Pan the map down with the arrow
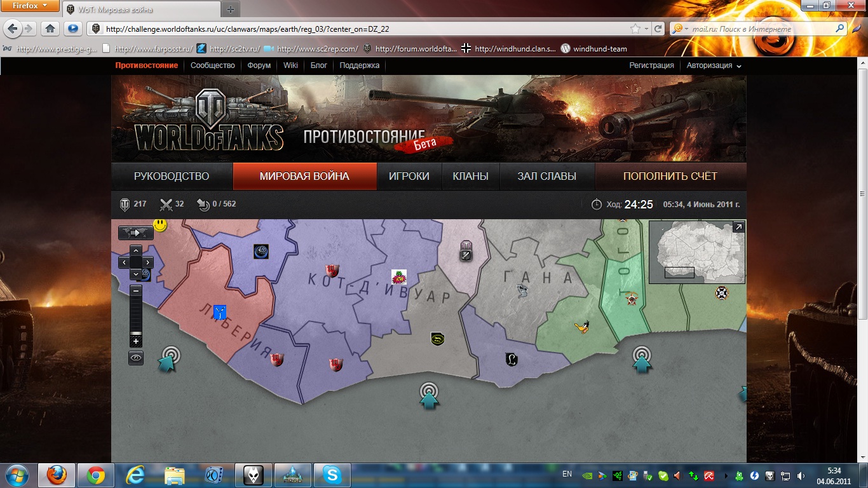 click(136, 274)
